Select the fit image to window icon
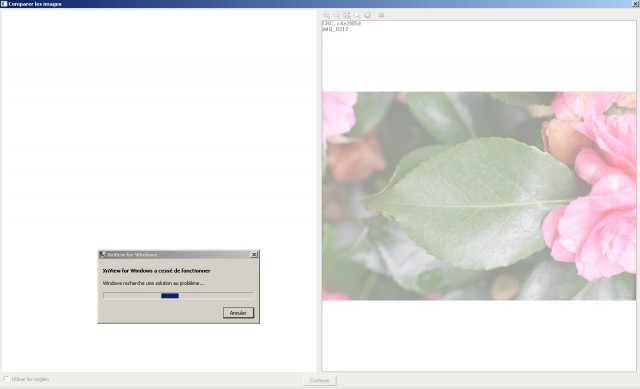 pos(347,15)
